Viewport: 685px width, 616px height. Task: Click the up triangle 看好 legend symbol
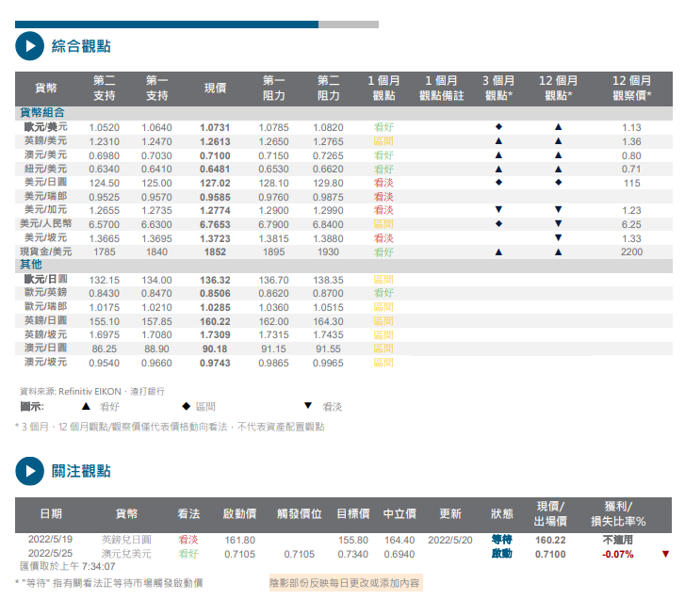pos(86,407)
